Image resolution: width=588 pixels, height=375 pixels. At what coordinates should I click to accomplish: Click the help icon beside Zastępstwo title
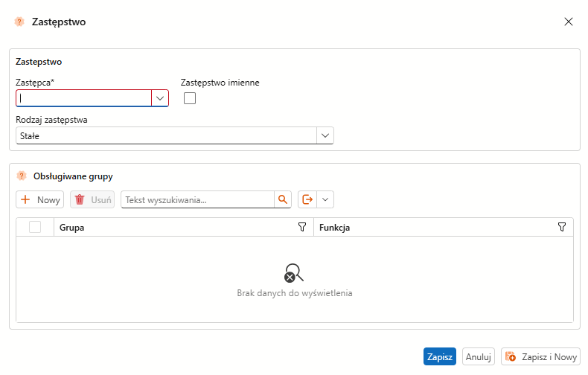click(x=19, y=22)
